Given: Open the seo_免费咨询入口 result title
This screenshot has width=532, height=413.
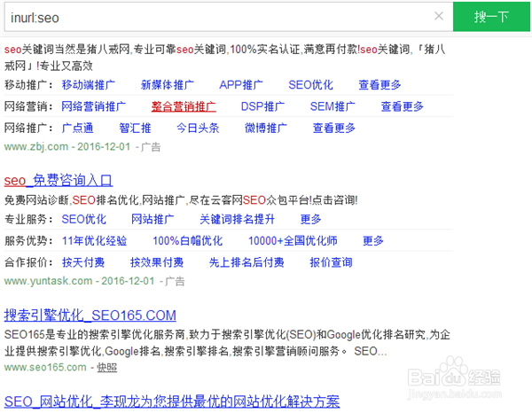Looking at the screenshot, I should [x=59, y=181].
